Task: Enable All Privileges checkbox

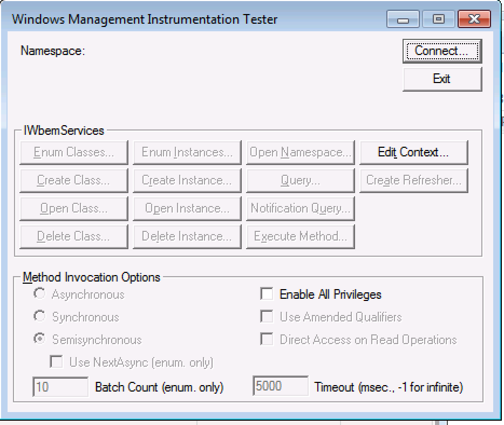Action: point(267,294)
